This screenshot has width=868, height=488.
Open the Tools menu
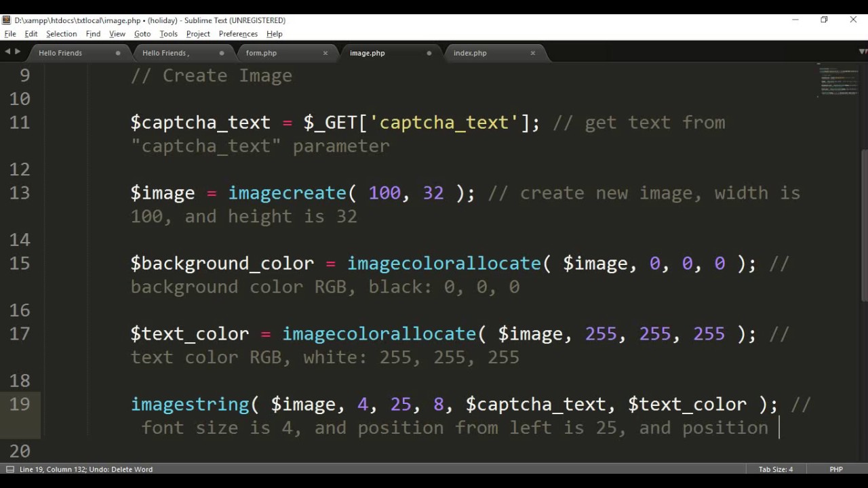pos(168,34)
